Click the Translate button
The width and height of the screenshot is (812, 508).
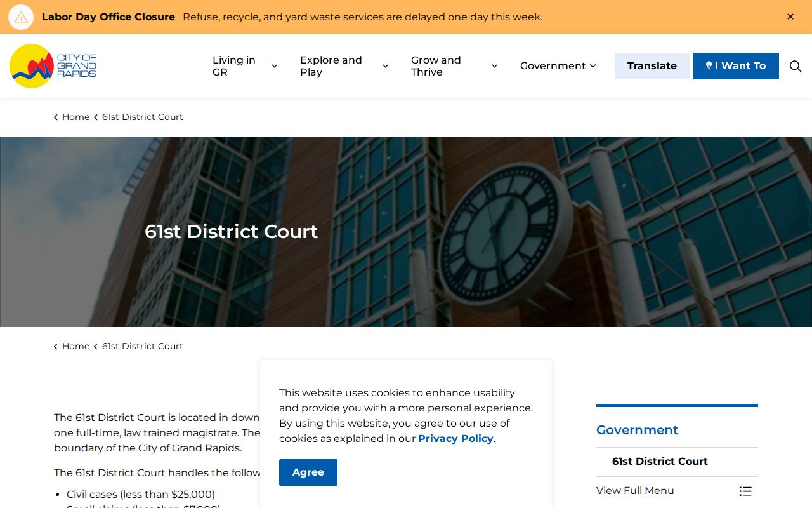tap(652, 66)
